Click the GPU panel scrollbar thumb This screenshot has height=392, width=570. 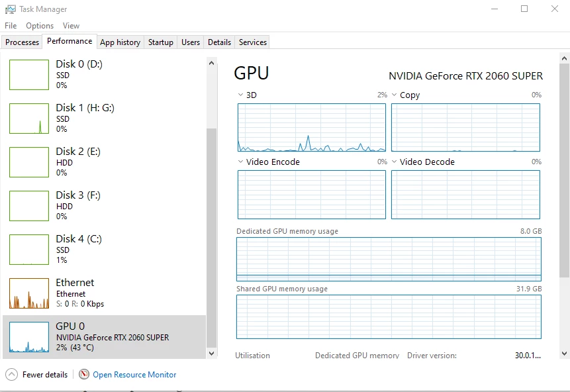(564, 171)
